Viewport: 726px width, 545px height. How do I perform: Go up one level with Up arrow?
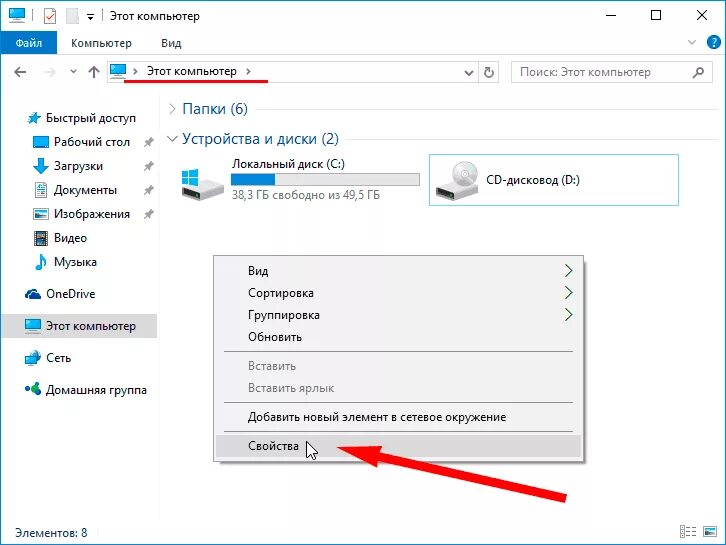click(94, 72)
